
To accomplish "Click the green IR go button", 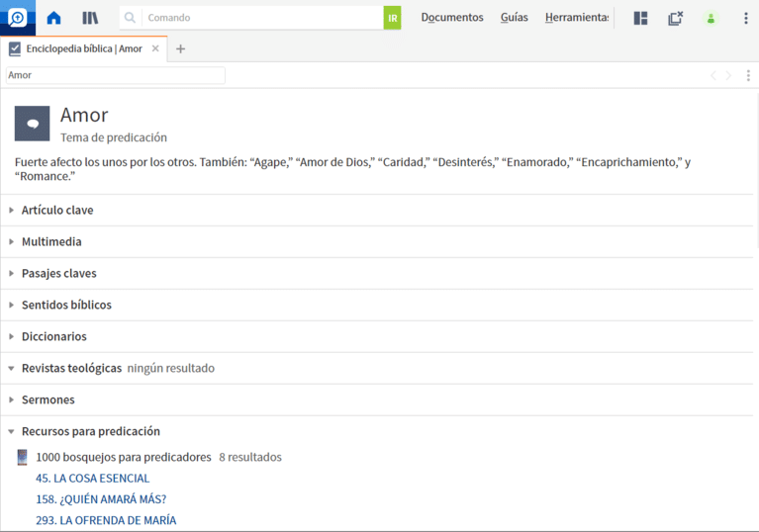I will pos(393,18).
